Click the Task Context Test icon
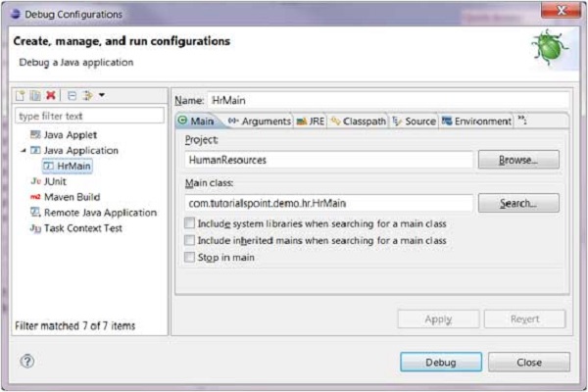 point(35,228)
